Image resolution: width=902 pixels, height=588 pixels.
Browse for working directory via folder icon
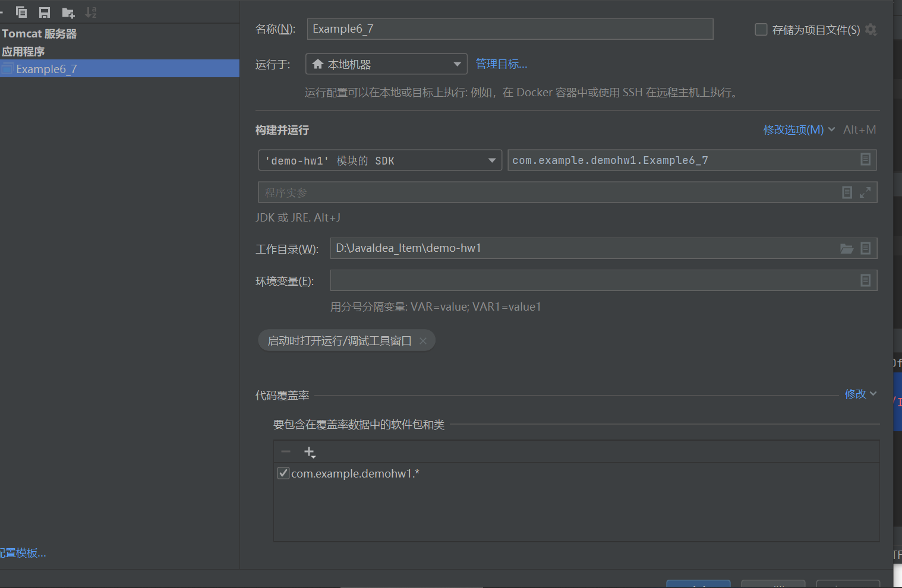[x=846, y=248]
